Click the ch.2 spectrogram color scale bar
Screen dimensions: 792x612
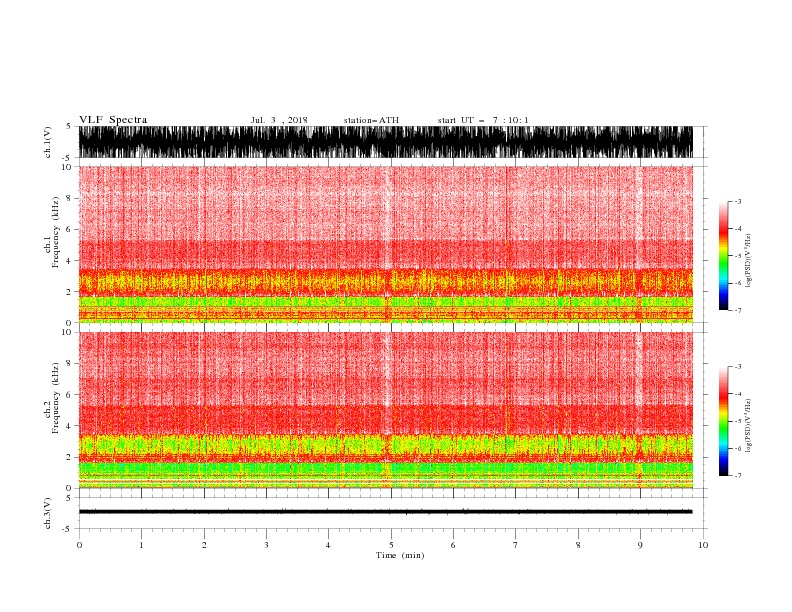(723, 421)
